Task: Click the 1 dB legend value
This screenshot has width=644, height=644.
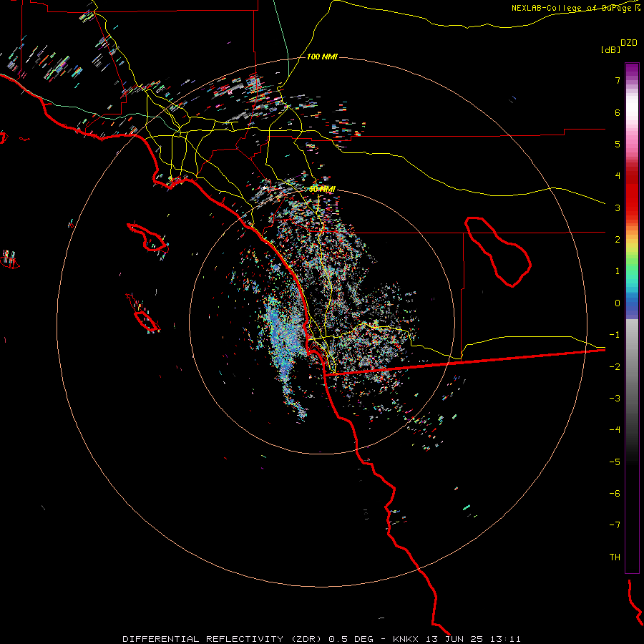Action: coord(618,271)
